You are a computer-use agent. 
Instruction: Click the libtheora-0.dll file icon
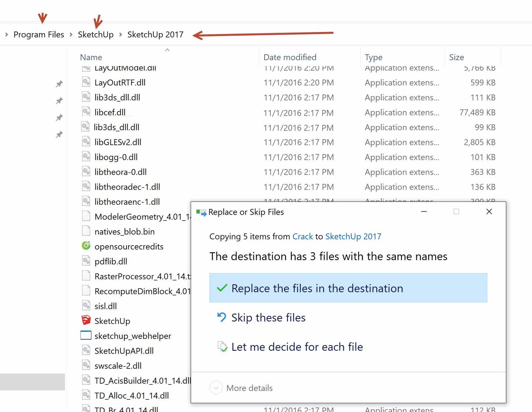pyautogui.click(x=86, y=171)
